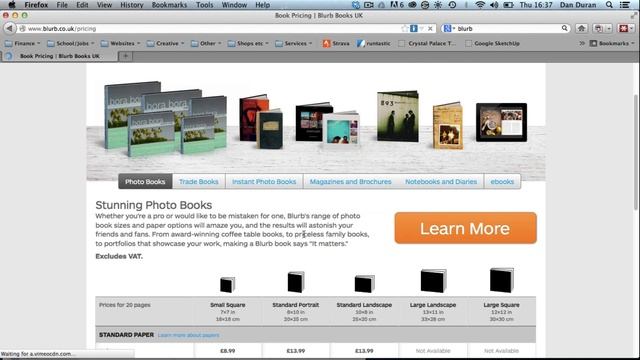The height and width of the screenshot is (360, 640).
Task: Open the Bookmarks menu in the menu bar
Action: pyautogui.click(x=169, y=5)
